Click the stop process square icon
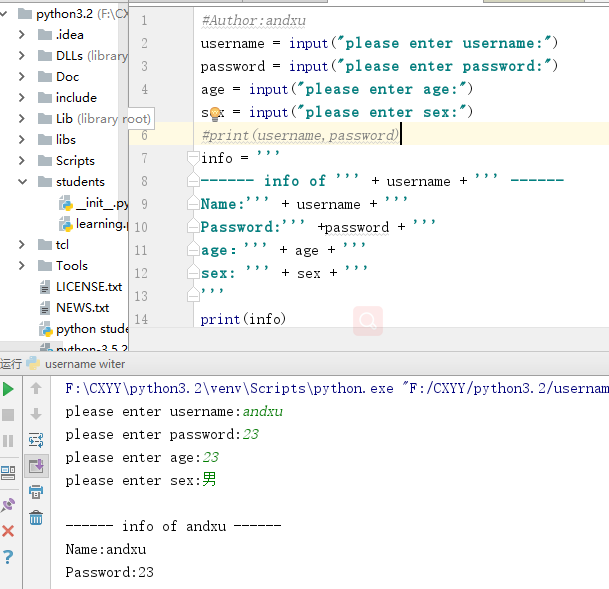Viewport: 609px width, 589px height. [x=8, y=415]
